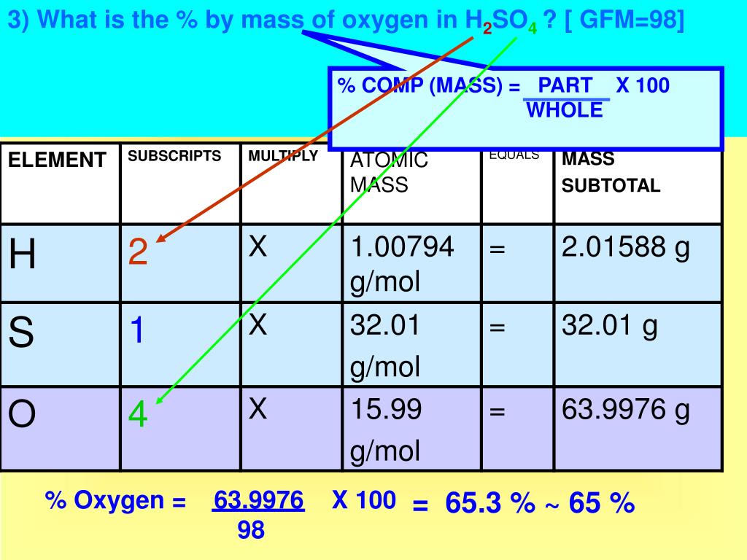Click the 32.01 g subtotal cell
This screenshot has height=560, width=747.
(638, 345)
